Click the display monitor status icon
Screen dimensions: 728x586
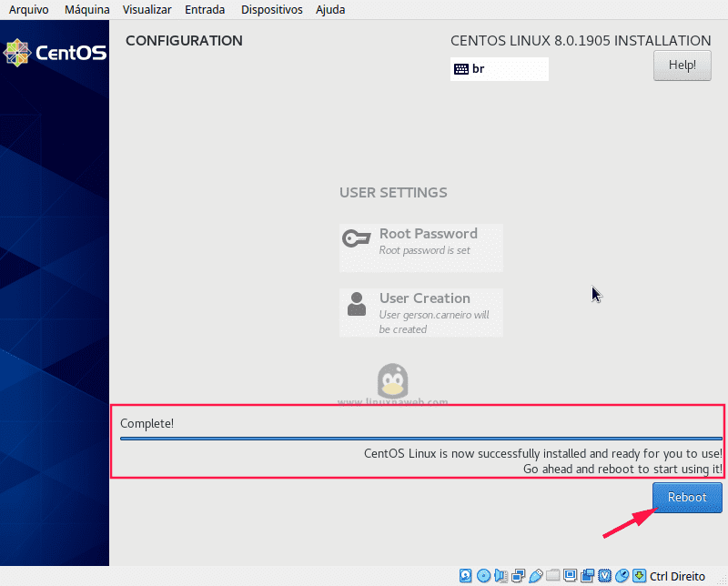click(x=570, y=576)
